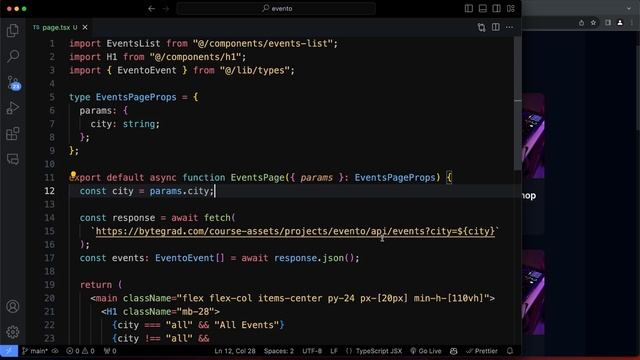
Task: Split the editor to the right
Action: [x=496, y=27]
